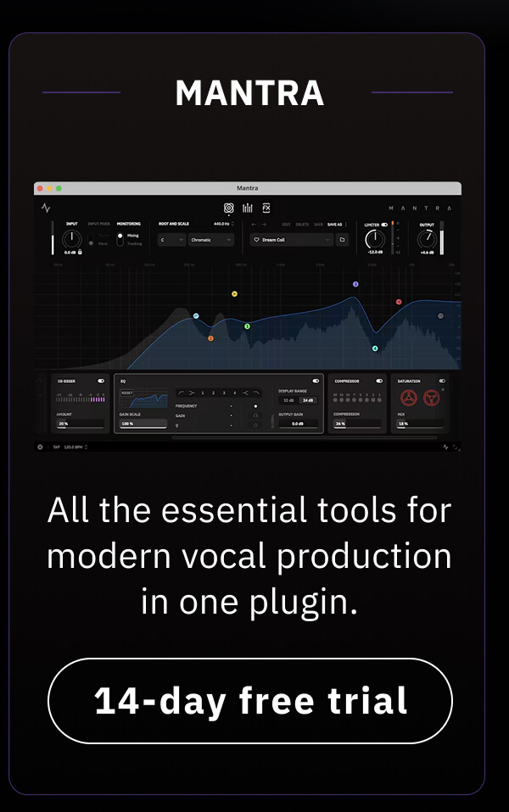This screenshot has width=509, height=812.
Task: Click the EQ Gain Scale field
Action: coord(143,424)
